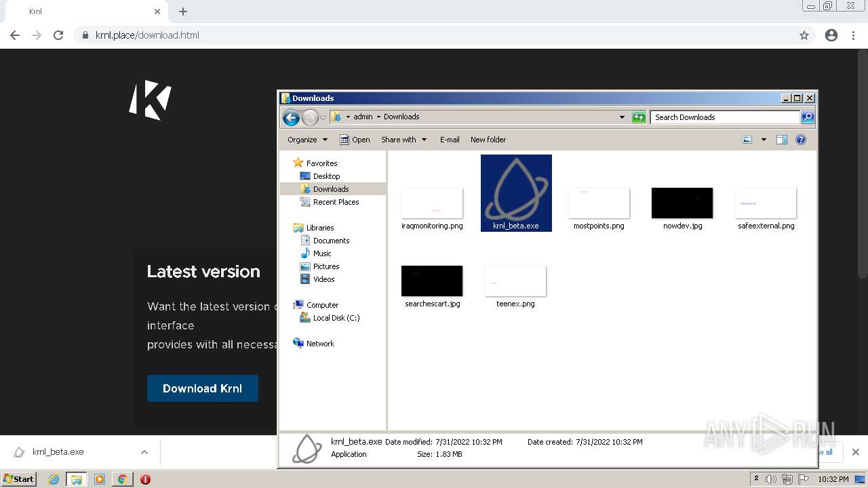
Task: Open media player taskbar icon
Action: [100, 479]
